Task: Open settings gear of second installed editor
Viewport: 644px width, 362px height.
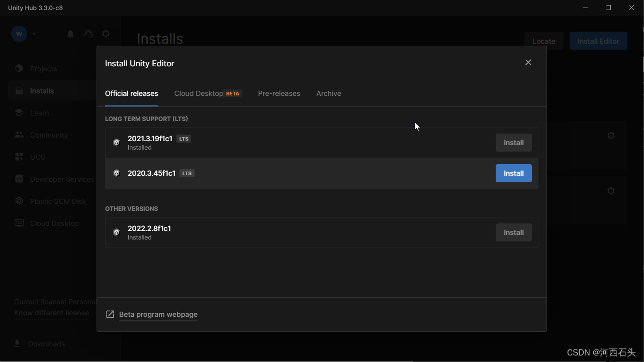Action: [x=611, y=191]
